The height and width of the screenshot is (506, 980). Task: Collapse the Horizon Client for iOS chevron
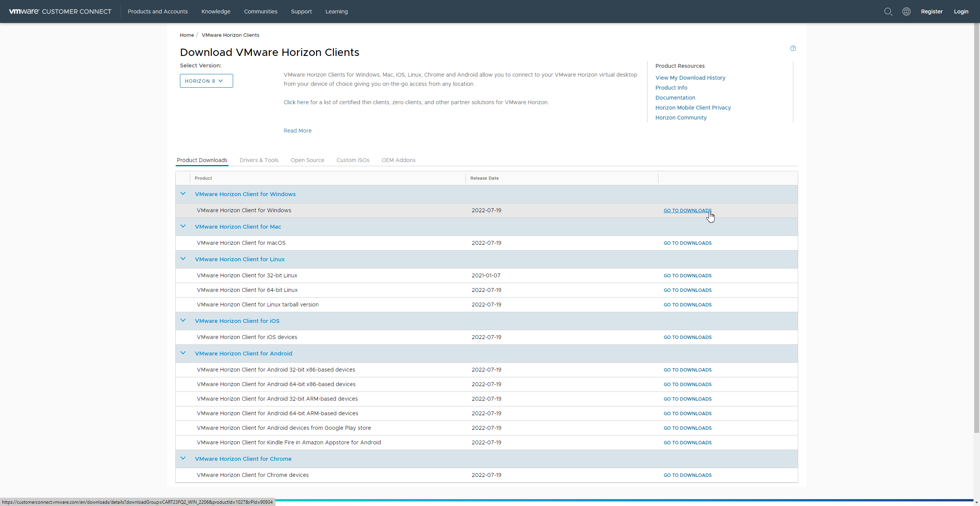click(183, 321)
